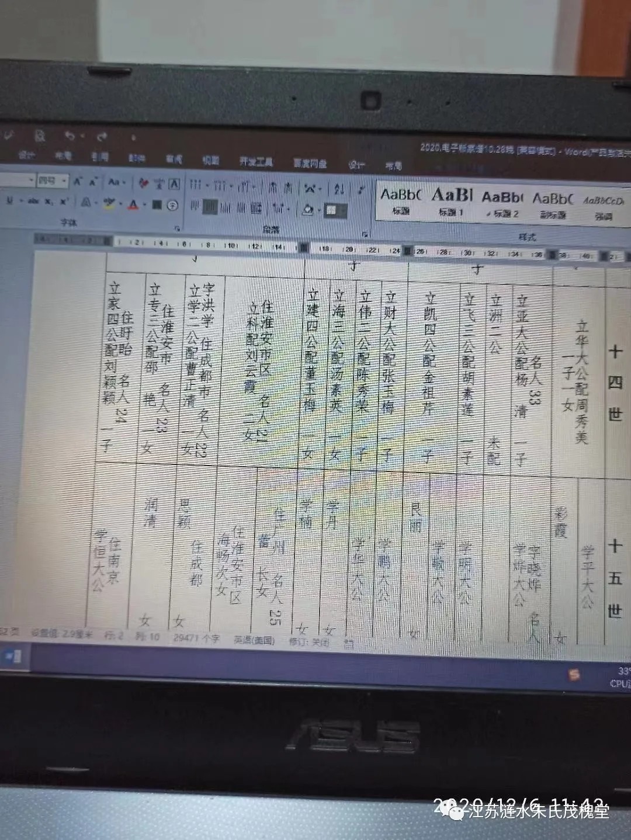
Task: Expand the shading color dropdown arrow
Action: [319, 210]
